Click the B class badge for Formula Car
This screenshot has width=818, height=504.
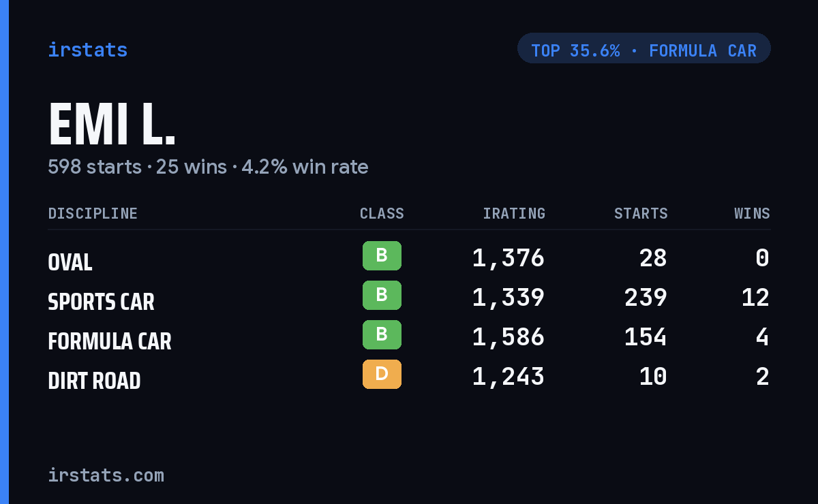382,334
